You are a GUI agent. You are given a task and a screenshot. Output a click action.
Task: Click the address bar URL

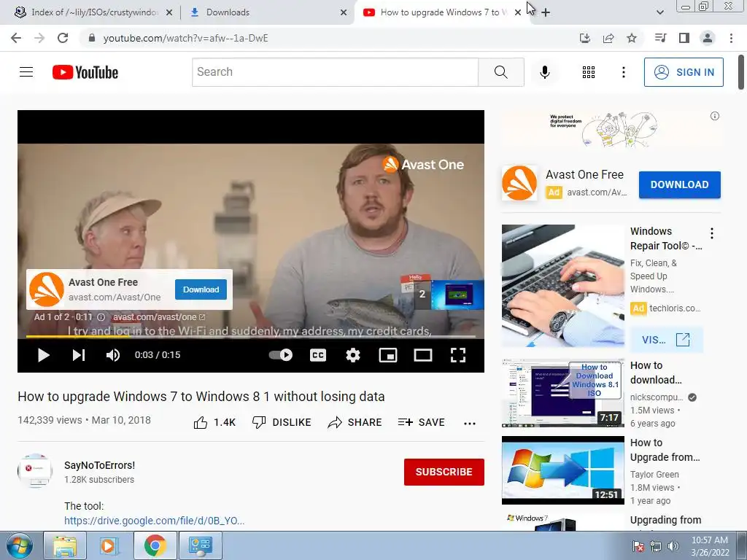(185, 38)
